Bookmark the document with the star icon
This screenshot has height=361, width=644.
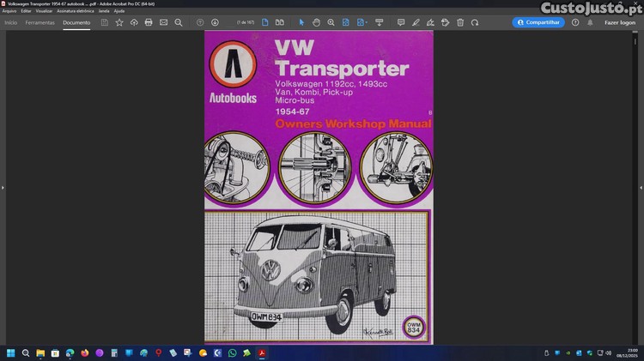point(119,22)
